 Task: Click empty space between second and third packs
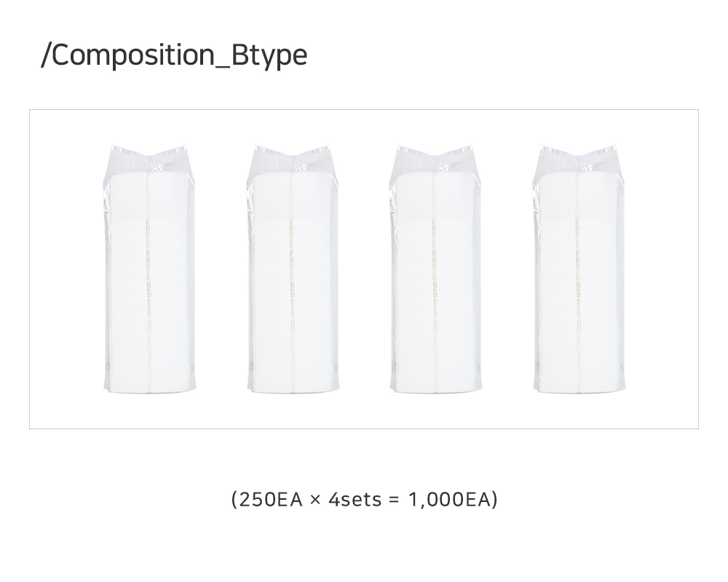[x=365, y=269]
